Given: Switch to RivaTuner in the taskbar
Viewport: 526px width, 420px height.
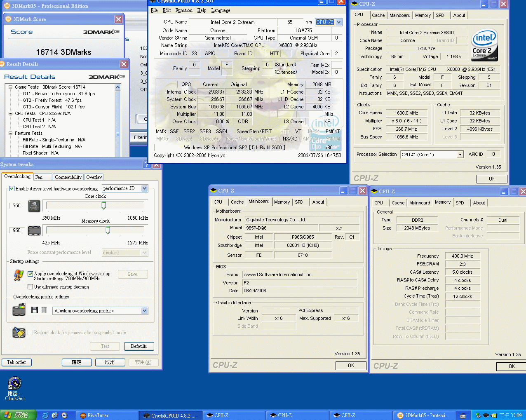Looking at the screenshot, I should pos(106,415).
